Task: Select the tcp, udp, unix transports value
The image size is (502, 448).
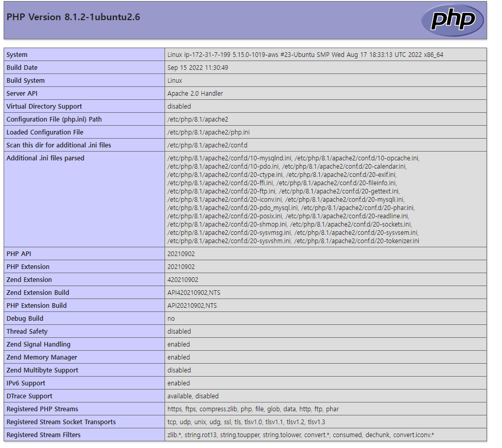Action: [x=246, y=422]
